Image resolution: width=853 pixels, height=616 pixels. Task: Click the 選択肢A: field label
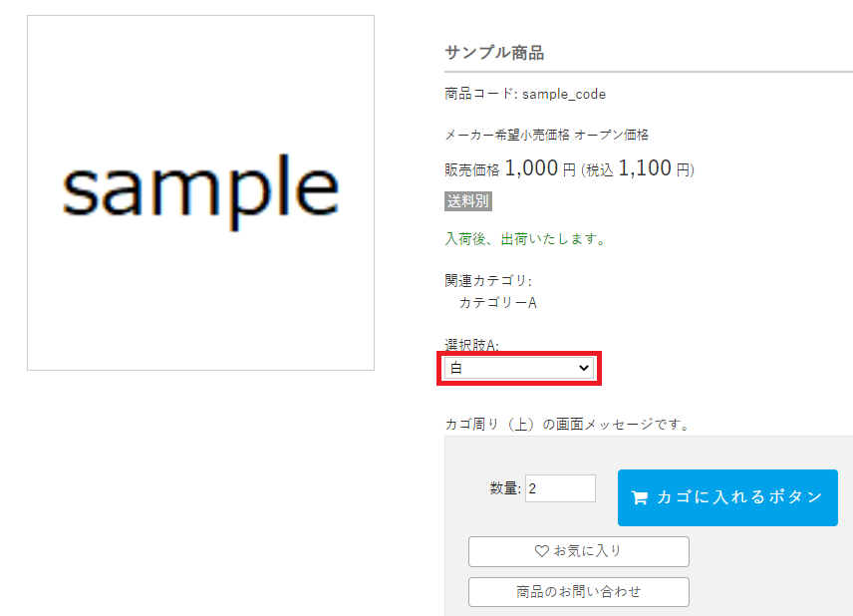coord(471,344)
